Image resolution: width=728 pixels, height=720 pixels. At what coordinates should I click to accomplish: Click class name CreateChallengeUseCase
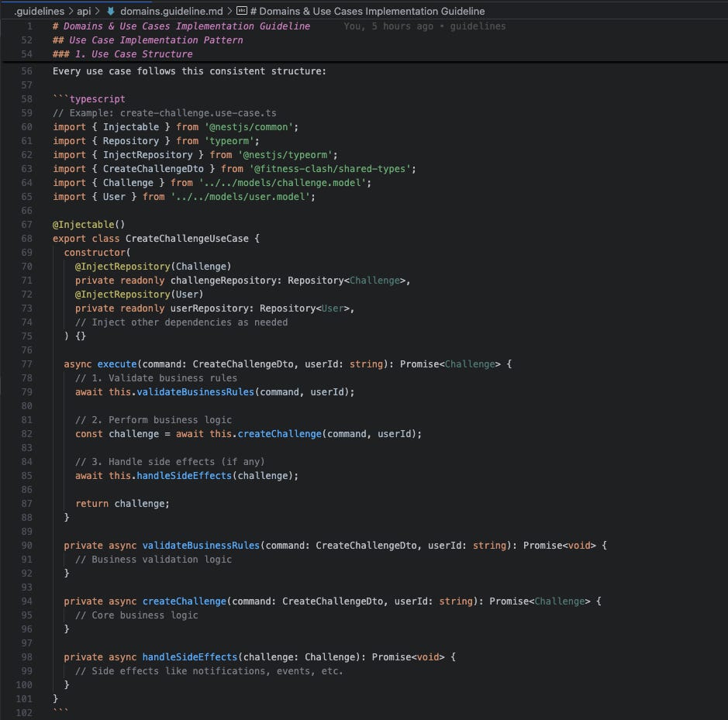[187, 239]
